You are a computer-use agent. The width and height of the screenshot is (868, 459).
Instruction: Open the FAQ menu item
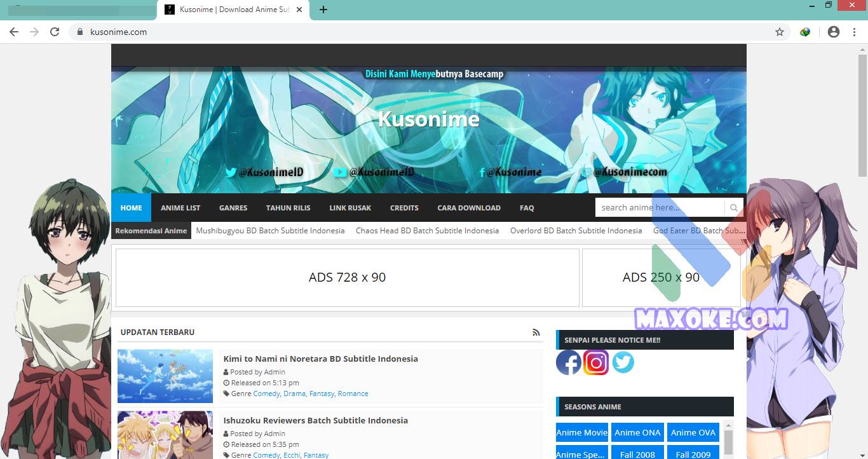point(527,208)
